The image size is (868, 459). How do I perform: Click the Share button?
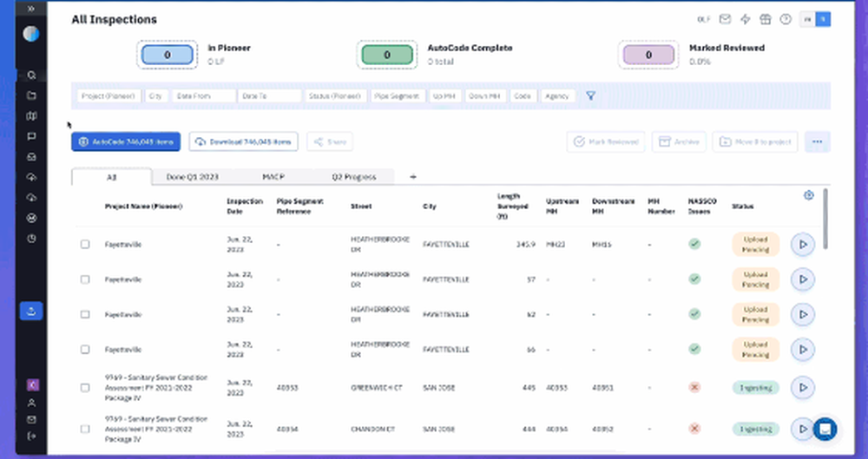click(x=330, y=141)
